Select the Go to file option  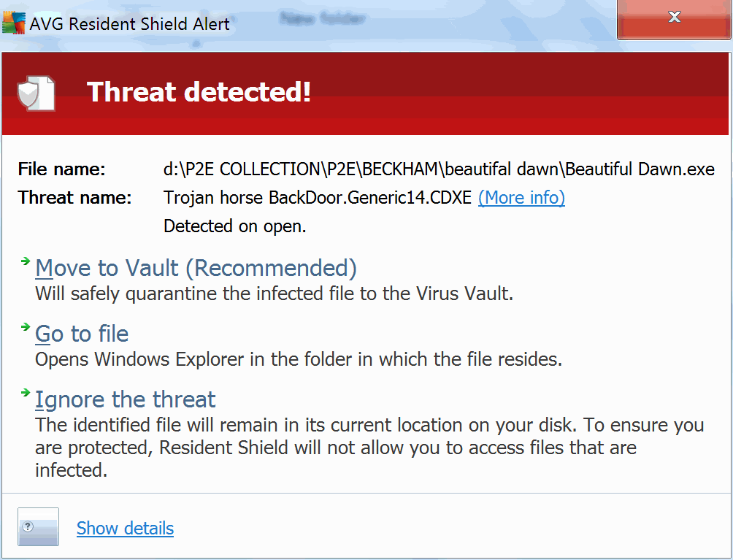point(82,334)
